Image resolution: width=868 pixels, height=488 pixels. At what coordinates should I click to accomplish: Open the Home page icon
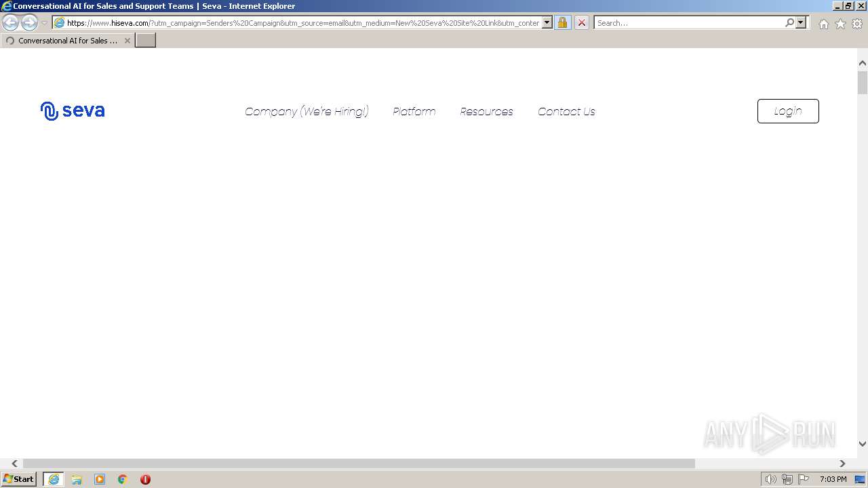click(x=823, y=24)
